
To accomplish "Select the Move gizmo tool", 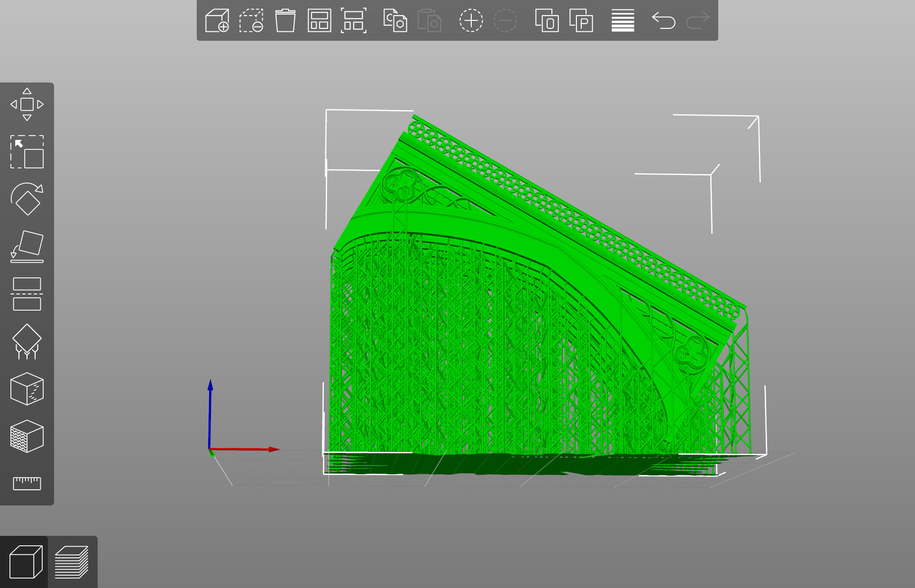I will point(27,104).
